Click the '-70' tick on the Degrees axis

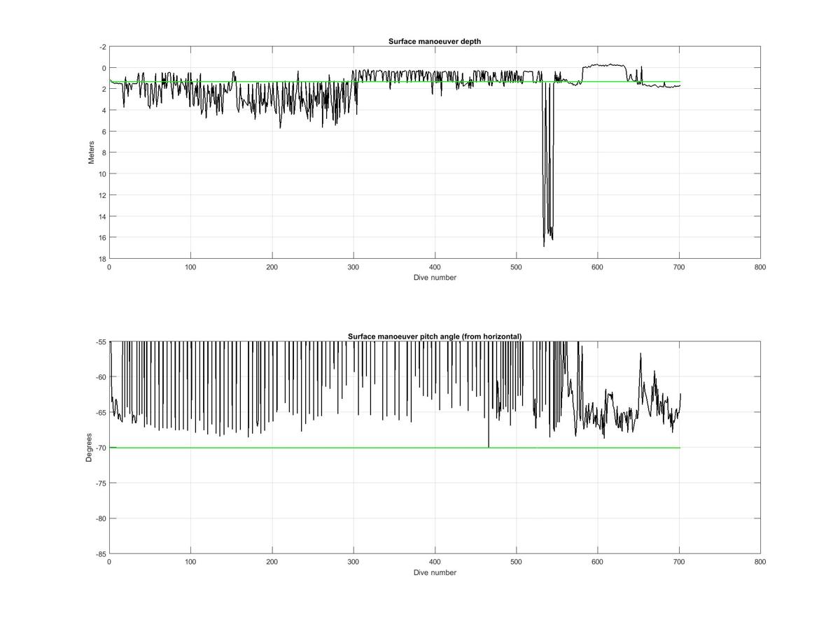pos(101,448)
